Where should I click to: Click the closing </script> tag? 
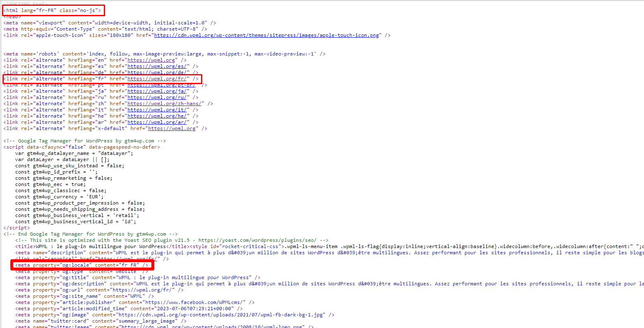(17, 228)
